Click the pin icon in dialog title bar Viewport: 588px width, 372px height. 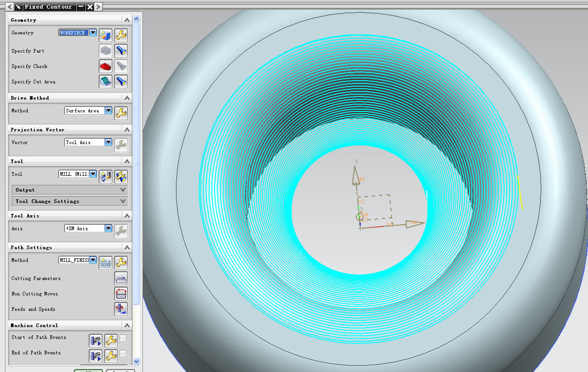[18, 7]
